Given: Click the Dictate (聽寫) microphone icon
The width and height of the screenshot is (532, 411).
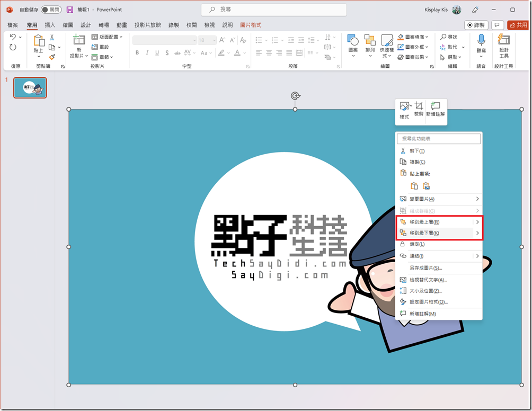Looking at the screenshot, I should 481,40.
